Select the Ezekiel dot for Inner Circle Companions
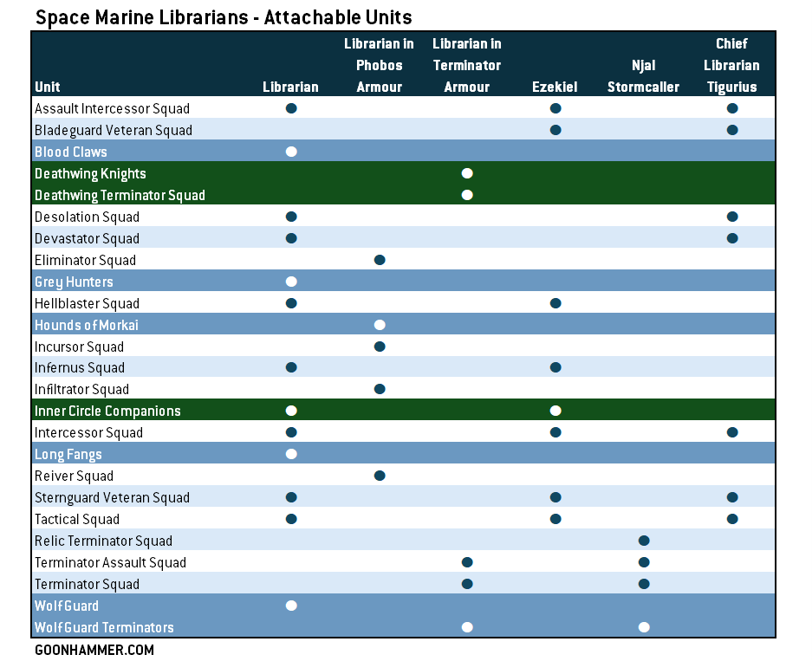Image resolution: width=812 pixels, height=661 pixels. click(x=555, y=411)
